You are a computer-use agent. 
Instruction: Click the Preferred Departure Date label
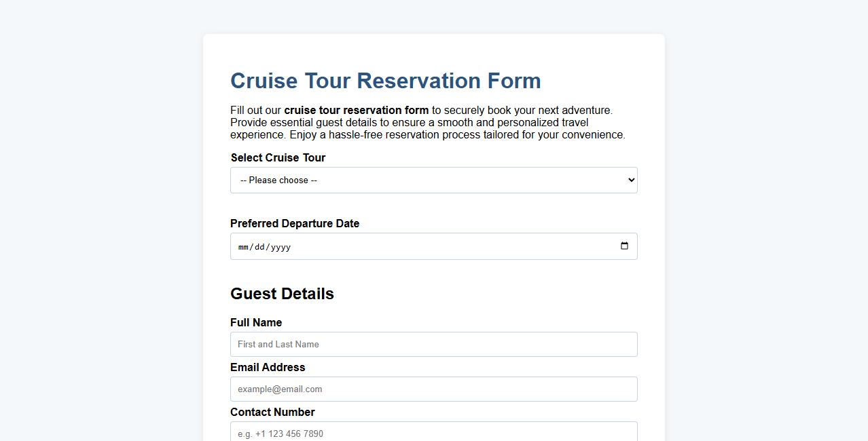[x=295, y=223]
